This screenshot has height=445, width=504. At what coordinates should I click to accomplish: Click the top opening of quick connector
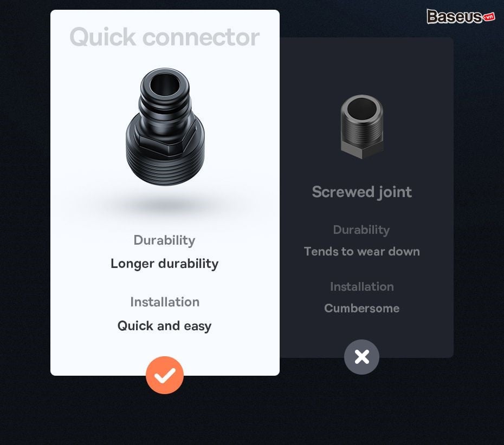pyautogui.click(x=165, y=85)
